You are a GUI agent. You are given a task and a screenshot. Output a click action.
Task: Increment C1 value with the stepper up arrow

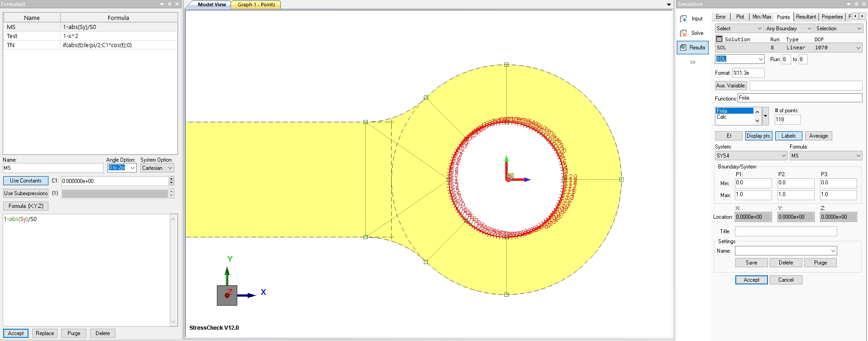[x=172, y=178]
